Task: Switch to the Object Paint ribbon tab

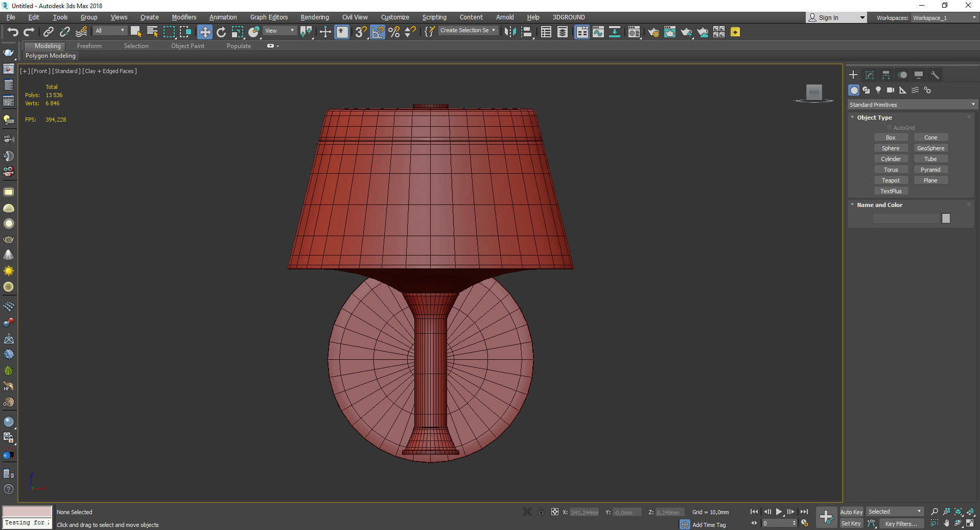Action: (188, 46)
